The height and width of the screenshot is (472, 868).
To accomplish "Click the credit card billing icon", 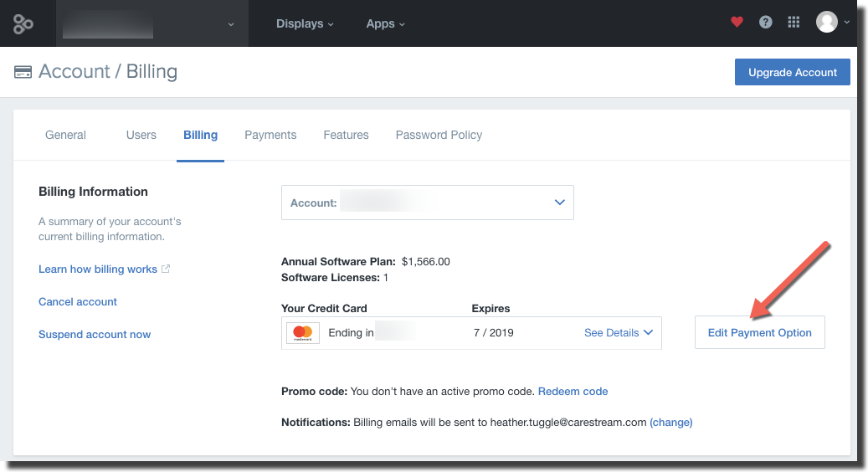I will [x=23, y=72].
